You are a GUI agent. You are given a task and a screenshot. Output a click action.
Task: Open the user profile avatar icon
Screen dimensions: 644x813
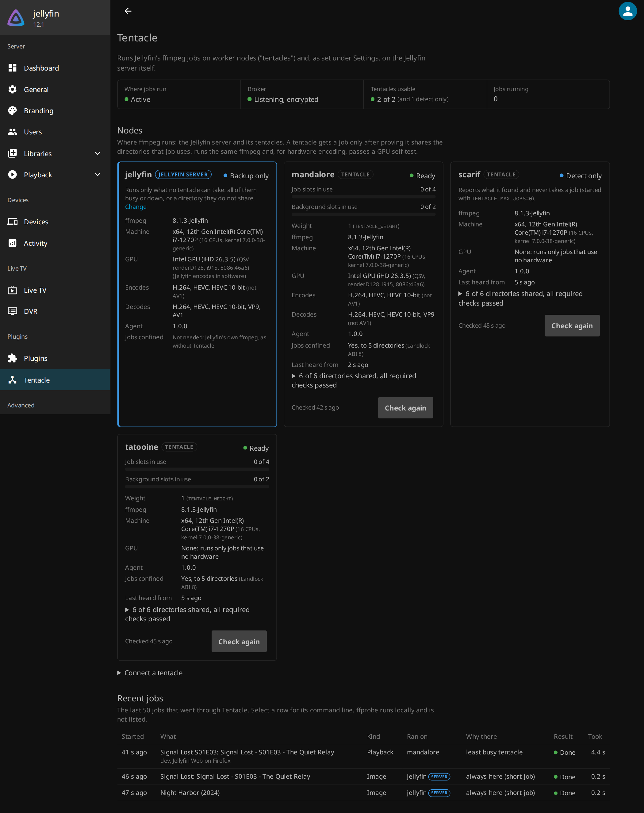pos(627,11)
